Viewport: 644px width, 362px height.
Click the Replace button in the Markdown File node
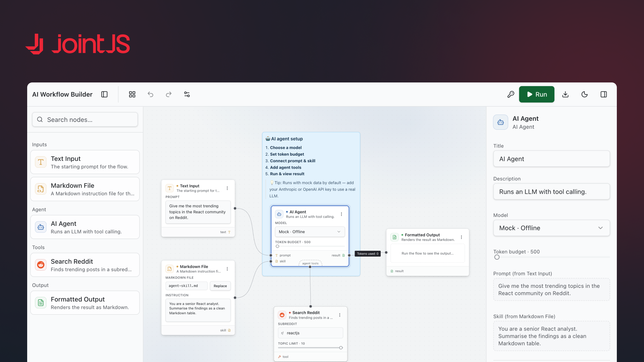coord(220,286)
